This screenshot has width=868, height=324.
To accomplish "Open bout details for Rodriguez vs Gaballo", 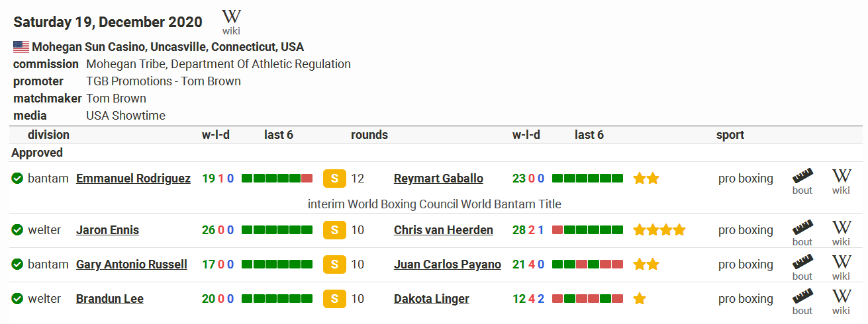I will coord(802,182).
